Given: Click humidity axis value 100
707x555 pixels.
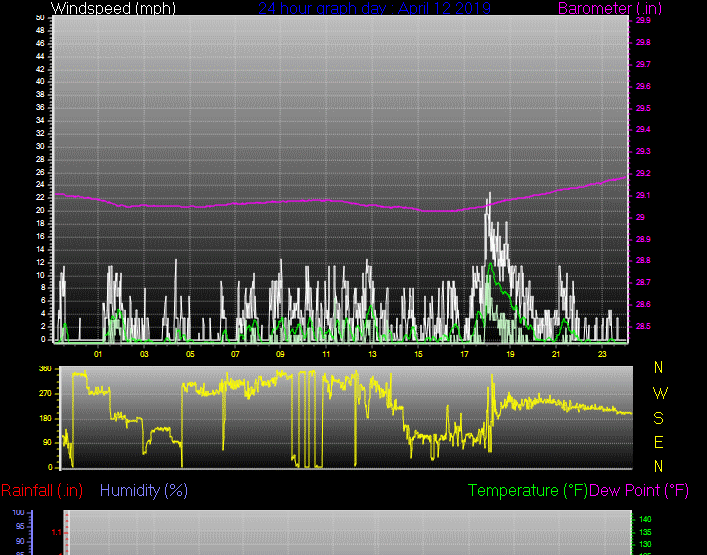Looking at the screenshot, I should 18,513.
